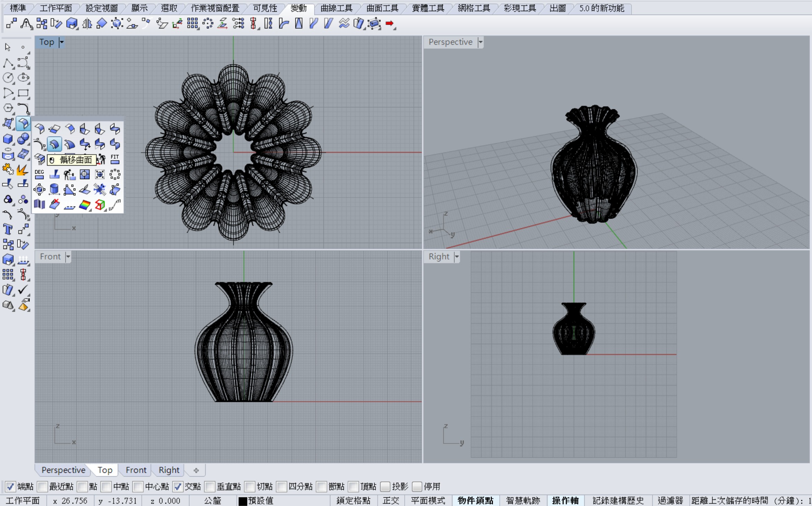Switch to the 曲面工具 toolbar tab
Screen dimensions: 812x506
coord(382,8)
